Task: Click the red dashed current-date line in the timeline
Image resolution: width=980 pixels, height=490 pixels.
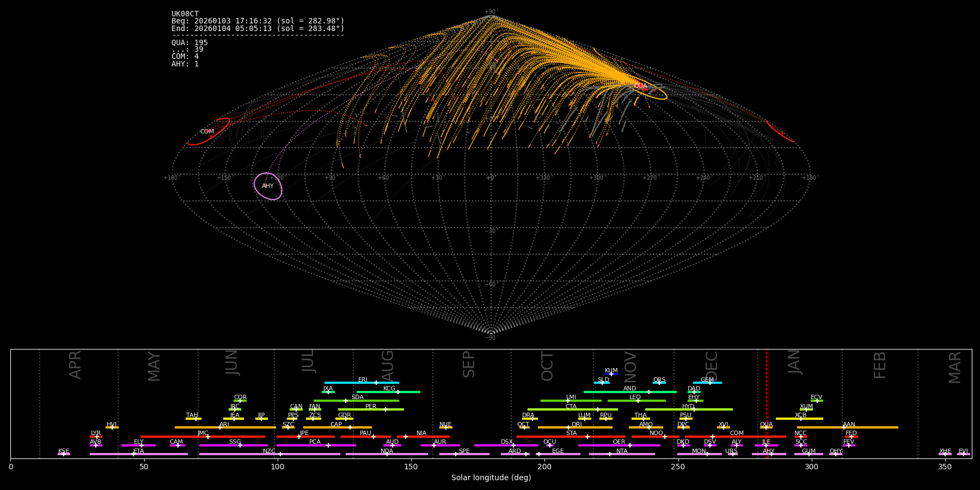Action: (767, 403)
